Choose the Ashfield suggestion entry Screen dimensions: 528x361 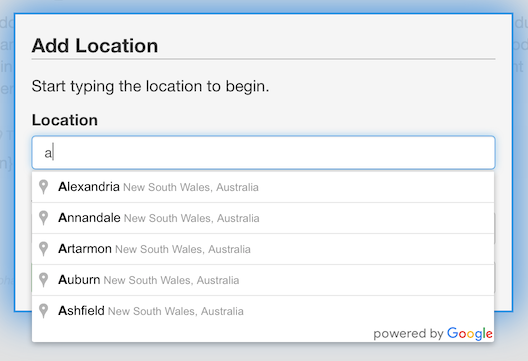tap(263, 311)
